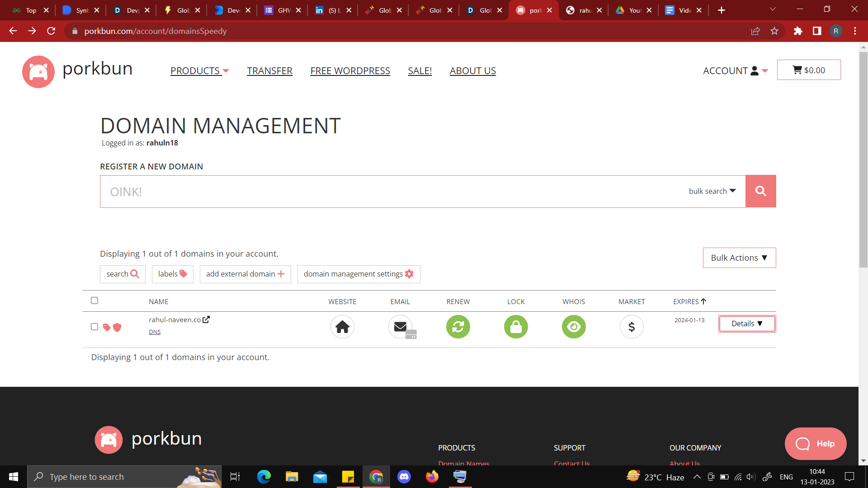
Task: Click the add external domain button
Action: (245, 274)
